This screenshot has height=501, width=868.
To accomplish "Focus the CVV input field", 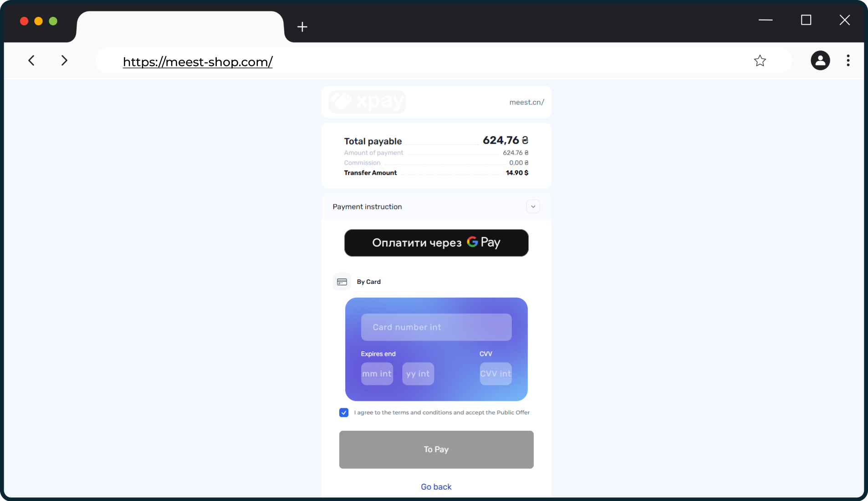I will (496, 374).
